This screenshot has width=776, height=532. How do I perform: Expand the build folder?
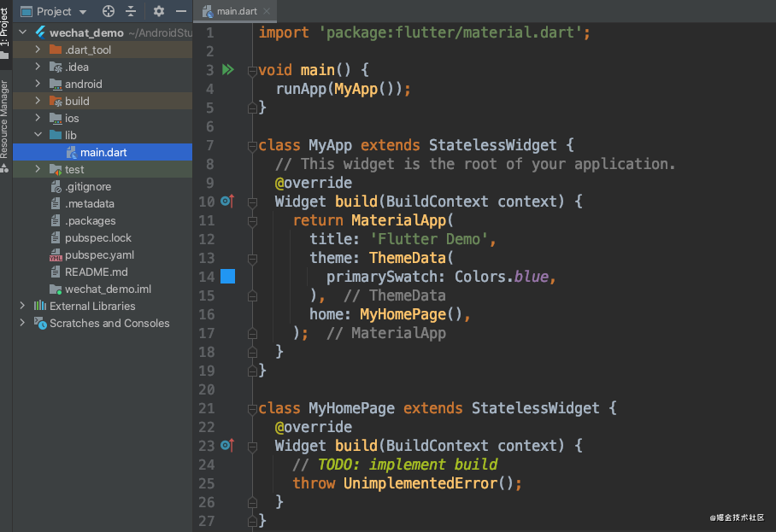tap(38, 101)
